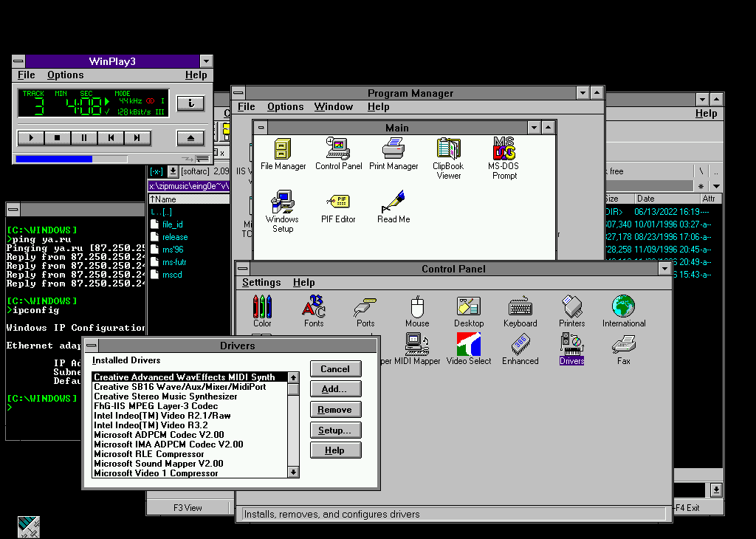This screenshot has height=539, width=756.
Task: Select the Drivers icon in Control Panel
Action: coord(572,349)
